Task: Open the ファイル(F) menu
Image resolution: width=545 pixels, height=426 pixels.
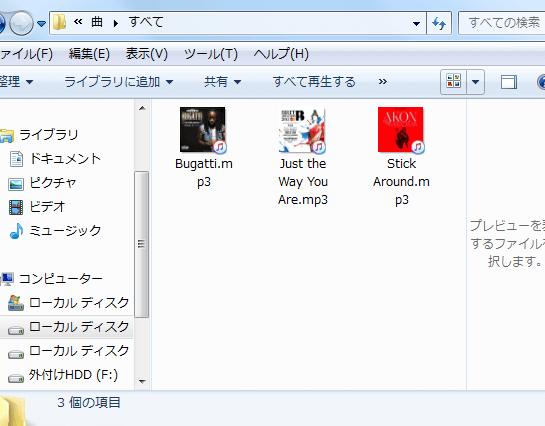Action: point(26,54)
